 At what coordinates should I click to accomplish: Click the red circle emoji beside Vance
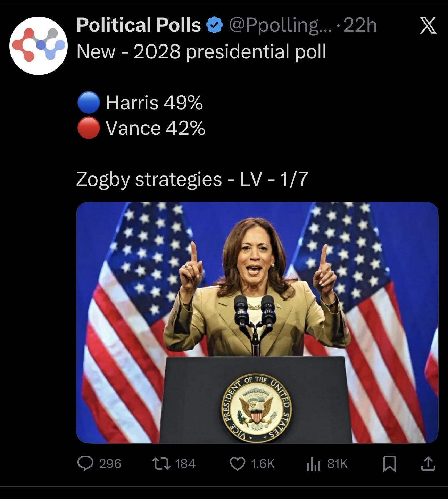pyautogui.click(x=89, y=128)
